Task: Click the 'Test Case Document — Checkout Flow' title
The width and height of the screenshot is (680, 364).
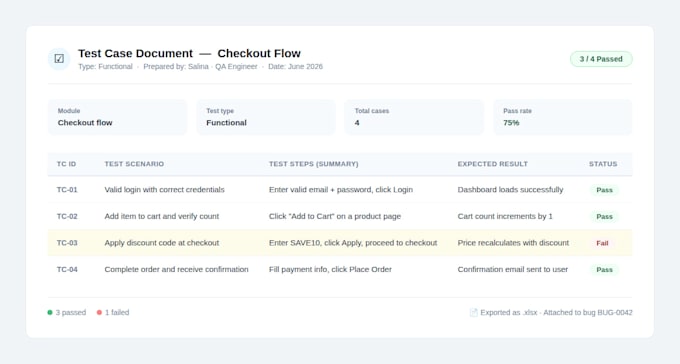Action: point(190,53)
